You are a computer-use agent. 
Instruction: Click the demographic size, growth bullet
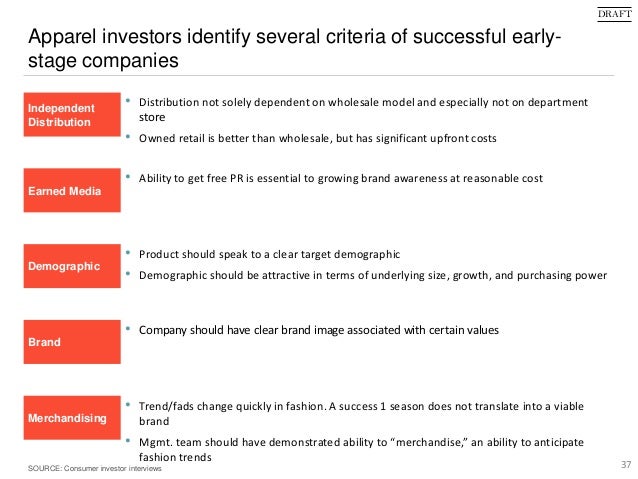click(373, 276)
